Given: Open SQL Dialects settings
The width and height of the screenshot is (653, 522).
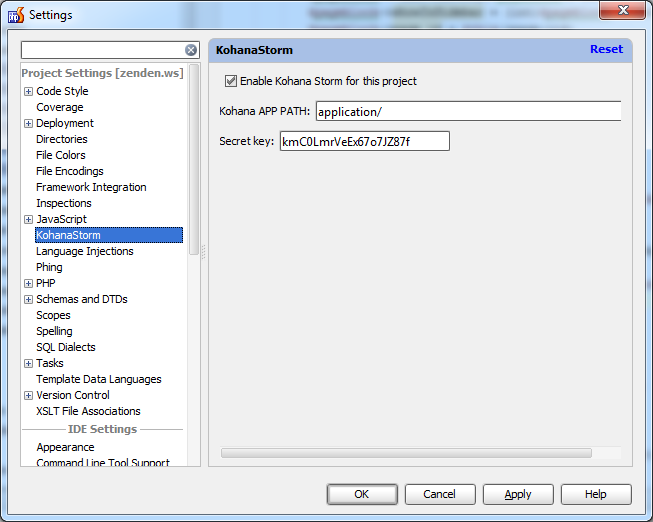Looking at the screenshot, I should (66, 347).
